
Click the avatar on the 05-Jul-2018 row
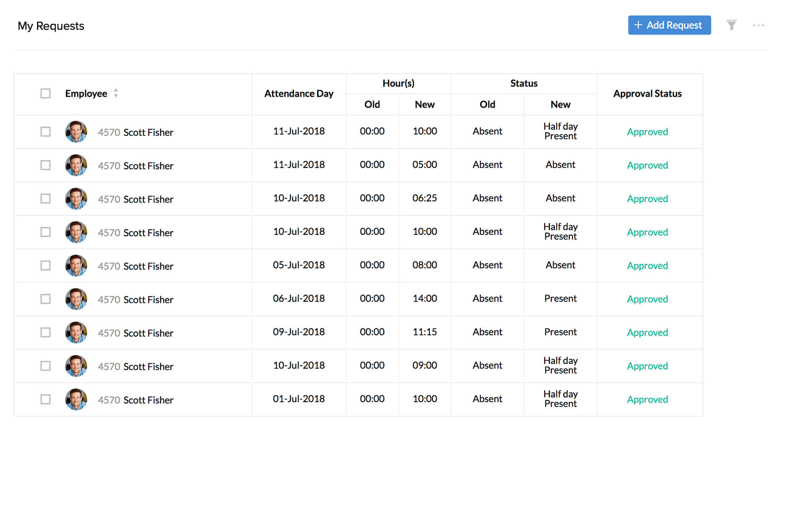[x=76, y=265]
